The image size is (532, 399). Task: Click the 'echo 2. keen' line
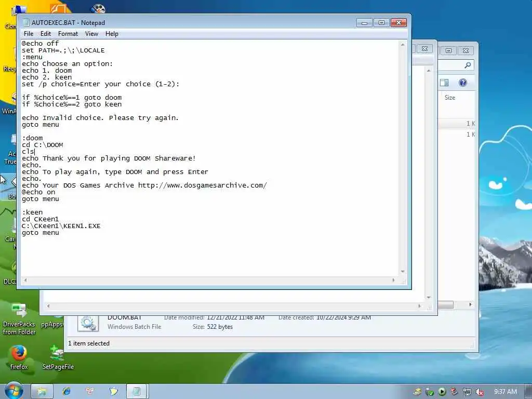47,77
